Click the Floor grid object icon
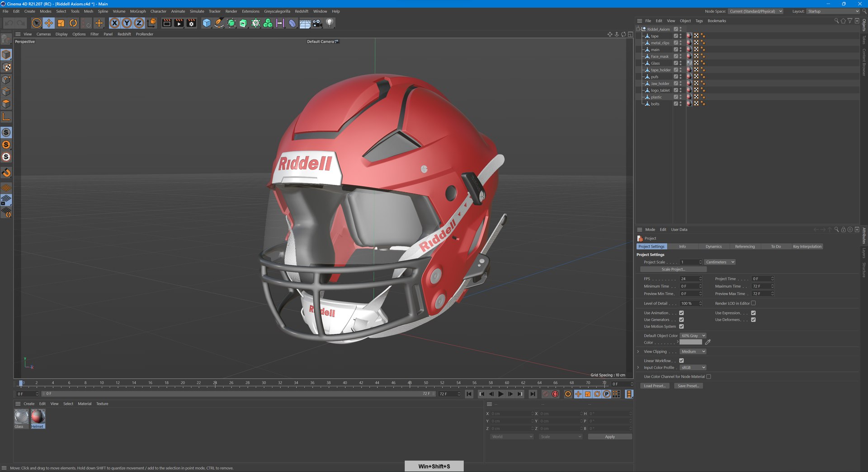Viewport: 868px width, 472px height. (x=305, y=23)
